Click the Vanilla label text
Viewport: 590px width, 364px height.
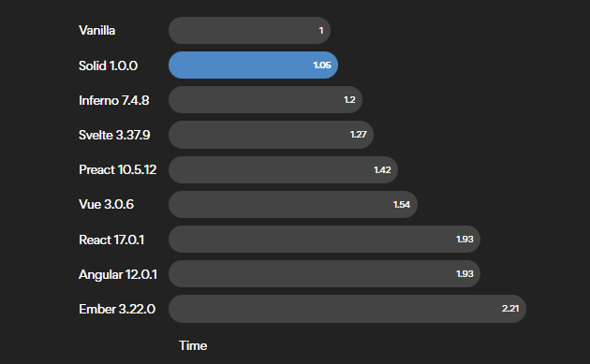coord(97,31)
